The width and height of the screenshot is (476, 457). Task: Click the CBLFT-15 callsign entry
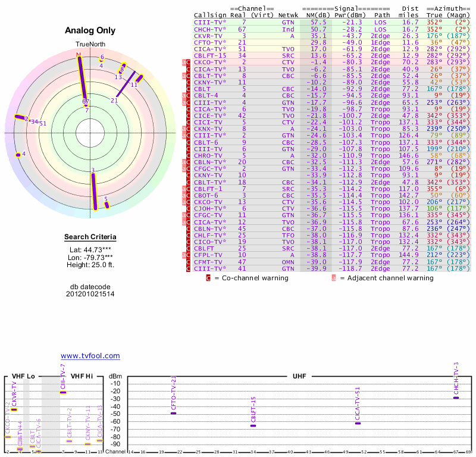tap(210, 55)
